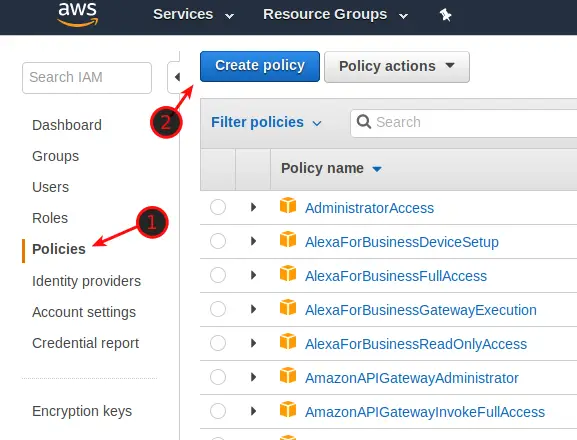
Task: Open Credential report in sidebar
Action: pos(85,343)
